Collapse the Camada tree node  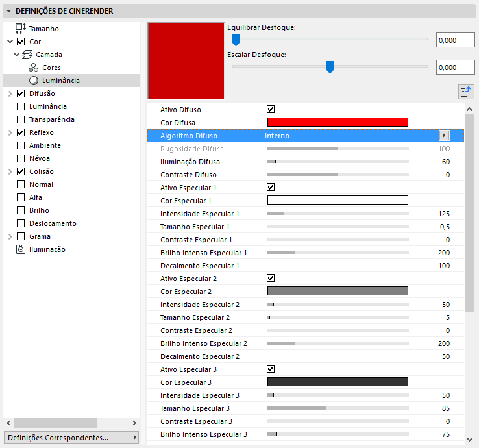16,55
